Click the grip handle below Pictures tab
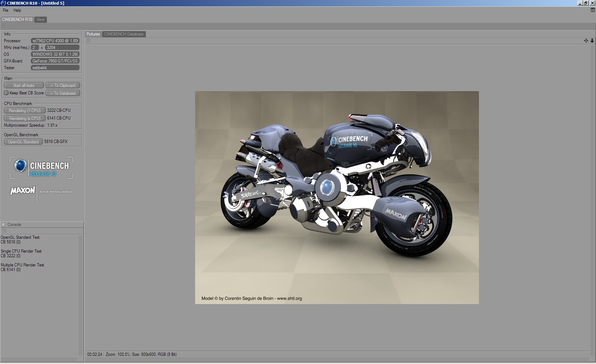Screen dimensions: 596x364 point(88,41)
